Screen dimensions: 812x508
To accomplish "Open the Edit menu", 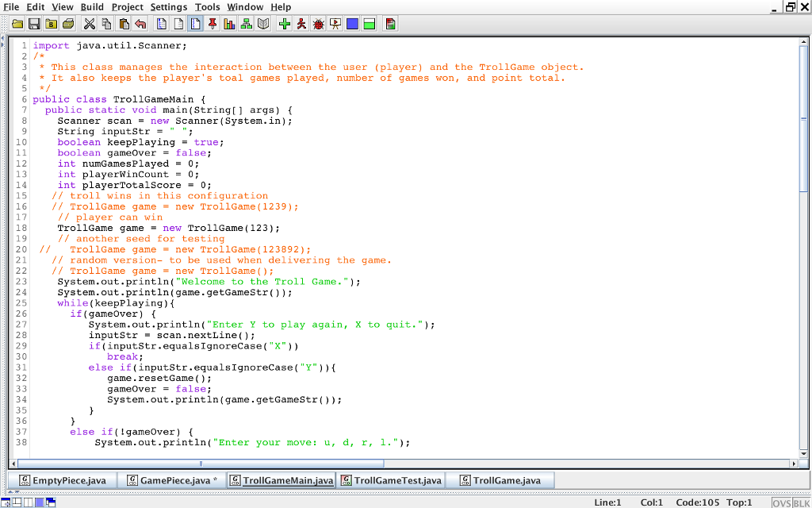I will (35, 6).
